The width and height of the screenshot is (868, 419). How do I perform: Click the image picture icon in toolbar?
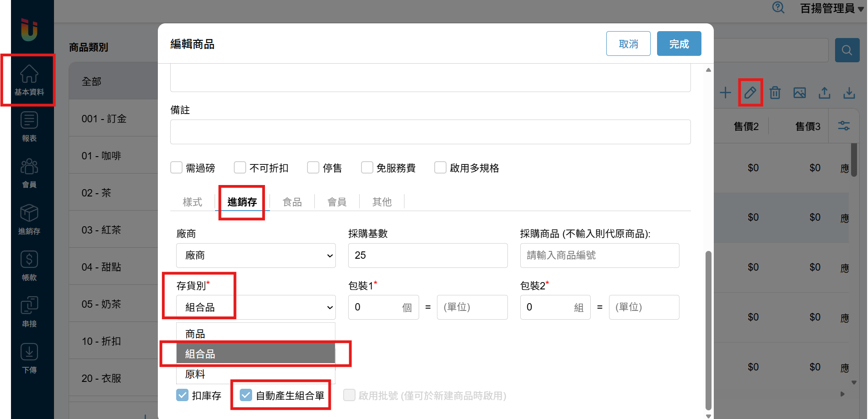pos(799,93)
